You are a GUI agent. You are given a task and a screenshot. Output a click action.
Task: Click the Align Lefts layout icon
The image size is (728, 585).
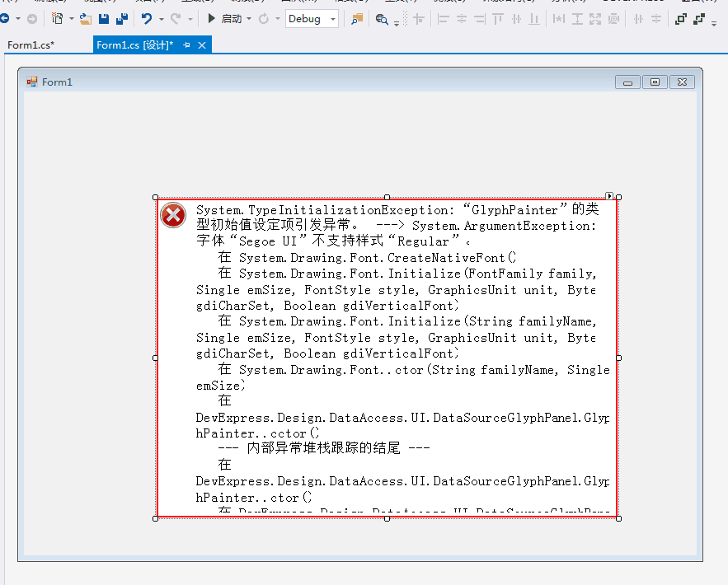tap(444, 19)
